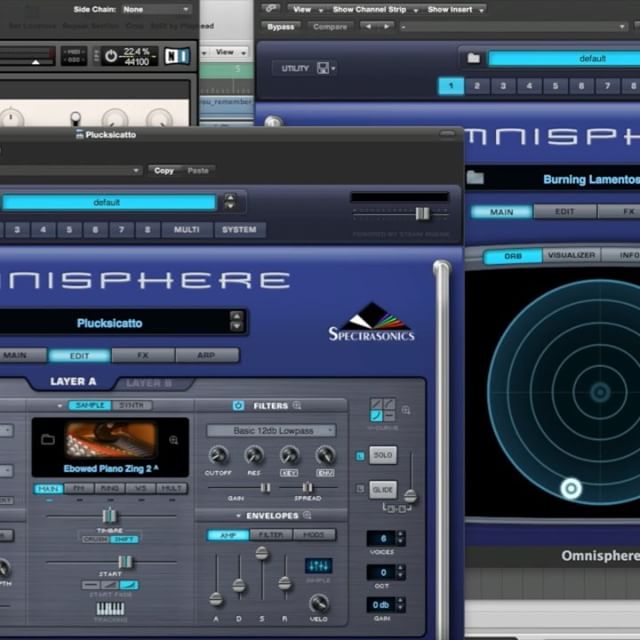Open folder icon next to Burning Lamentos
Screen dimensions: 640x640
coord(475,178)
